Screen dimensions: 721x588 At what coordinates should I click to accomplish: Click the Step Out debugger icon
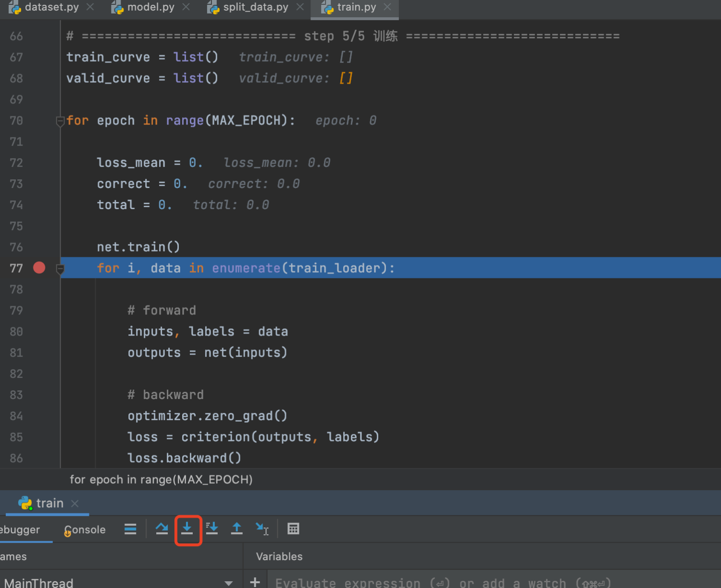point(236,529)
